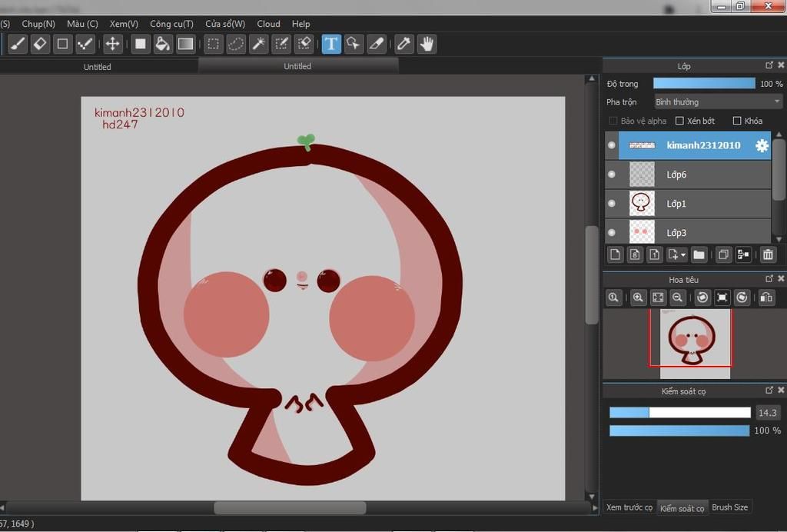Select the paint Bucket tool
Viewport: 787px width, 532px height.
click(163, 44)
